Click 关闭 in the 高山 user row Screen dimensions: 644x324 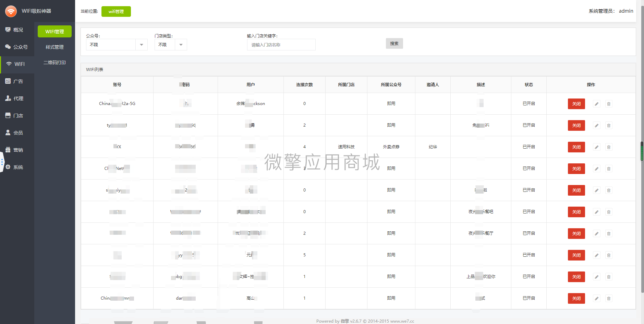coord(576,298)
